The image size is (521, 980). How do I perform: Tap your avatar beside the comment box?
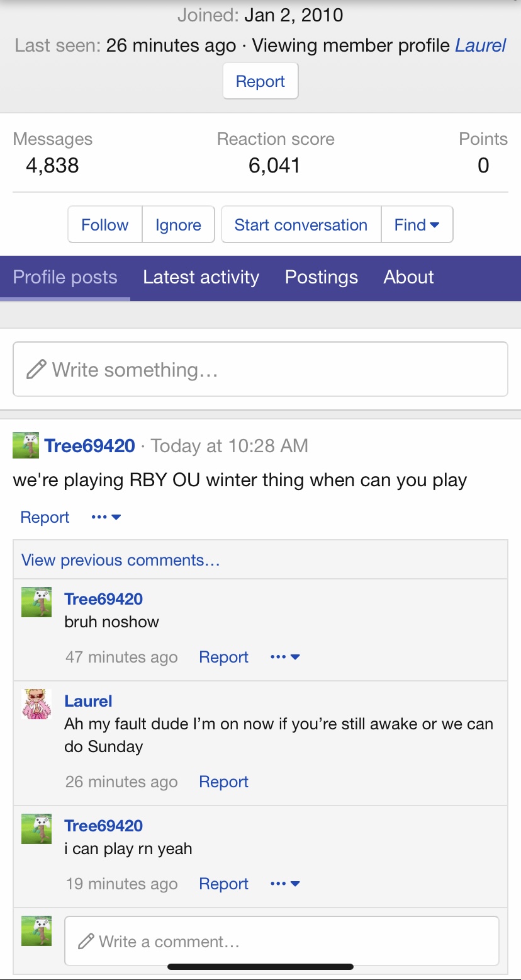(x=36, y=931)
